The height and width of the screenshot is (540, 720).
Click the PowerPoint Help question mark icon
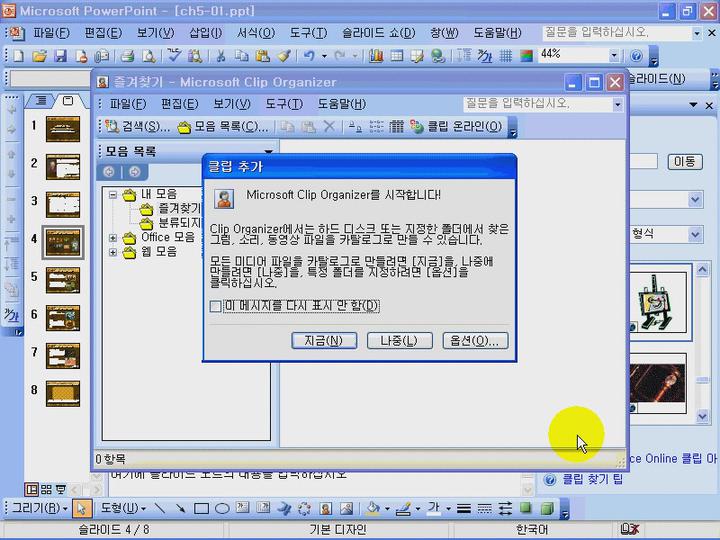pyautogui.click(x=636, y=56)
